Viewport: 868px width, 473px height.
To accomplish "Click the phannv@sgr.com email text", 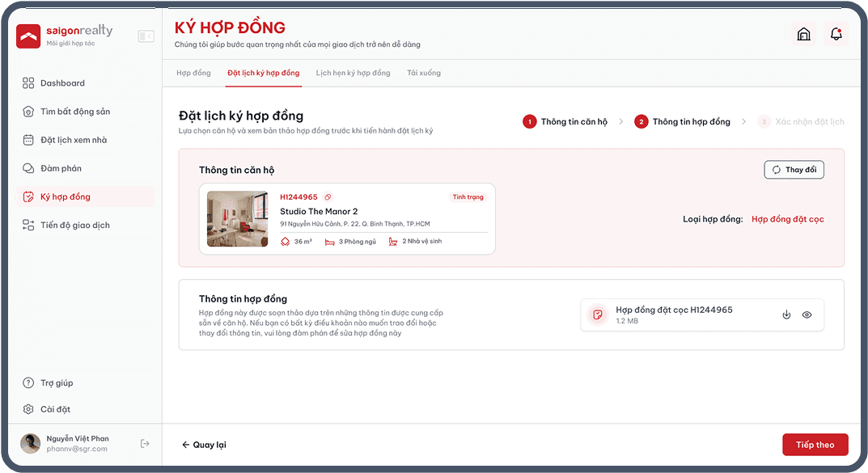I will (77, 450).
